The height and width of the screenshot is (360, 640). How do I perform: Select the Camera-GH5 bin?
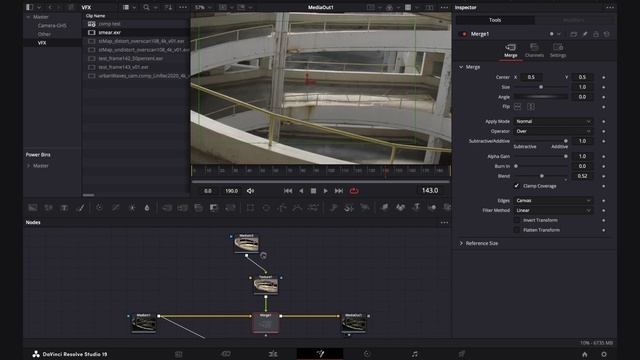click(x=52, y=25)
